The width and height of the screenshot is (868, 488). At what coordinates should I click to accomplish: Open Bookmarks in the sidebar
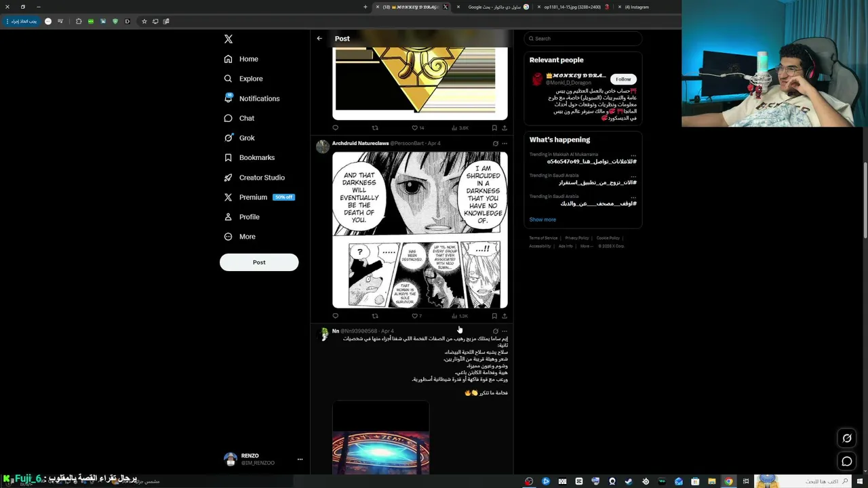(249, 157)
